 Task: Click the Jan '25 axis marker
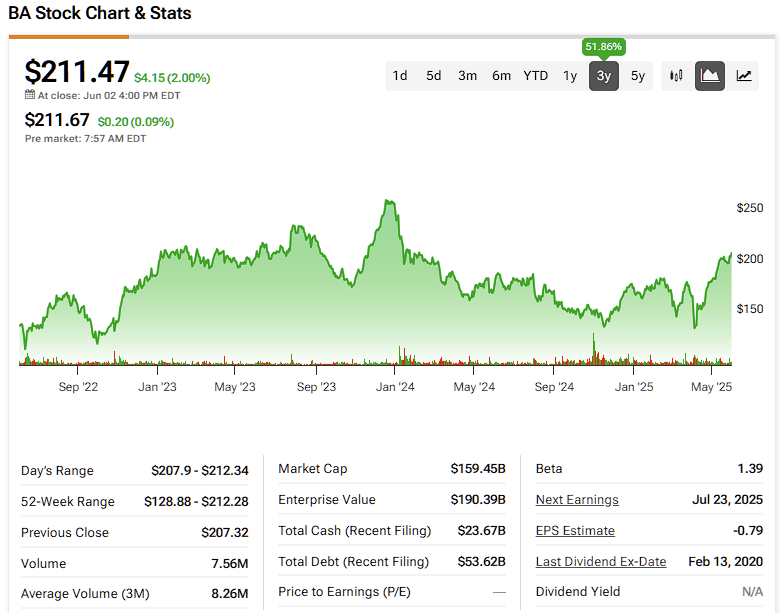click(634, 387)
